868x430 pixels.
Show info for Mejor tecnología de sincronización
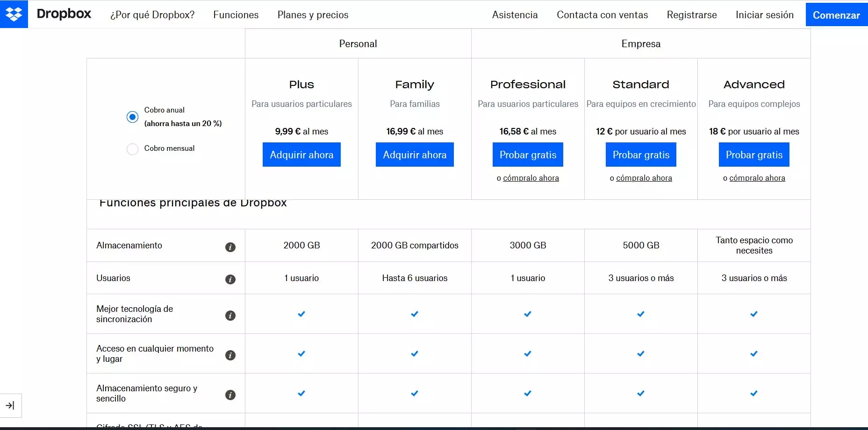[230, 316]
